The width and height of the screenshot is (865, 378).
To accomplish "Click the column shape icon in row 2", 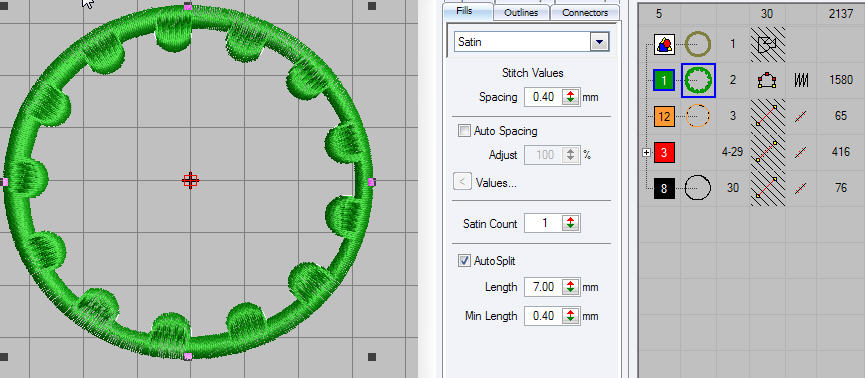I will pos(767,81).
